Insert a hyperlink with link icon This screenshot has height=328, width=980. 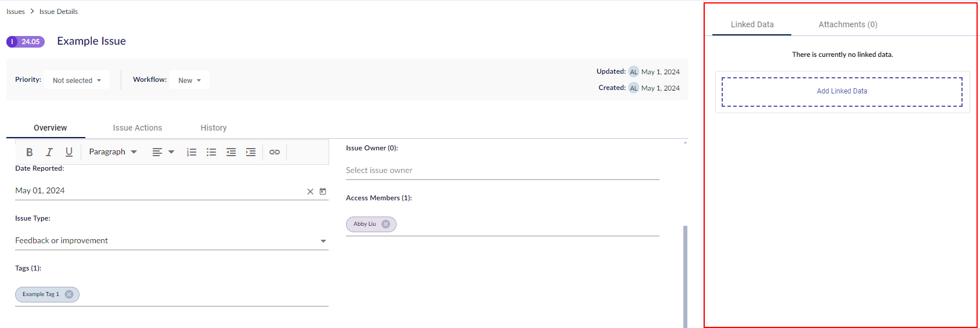[x=275, y=152]
